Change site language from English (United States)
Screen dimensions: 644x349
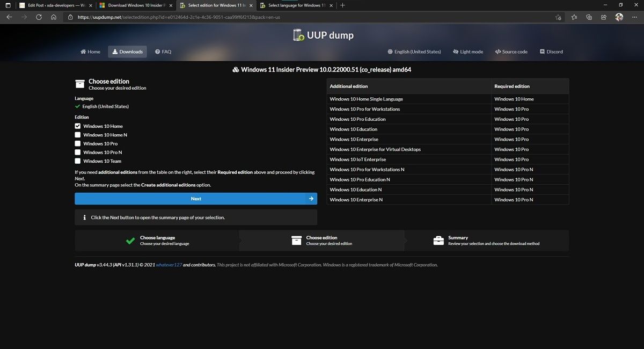pos(414,52)
